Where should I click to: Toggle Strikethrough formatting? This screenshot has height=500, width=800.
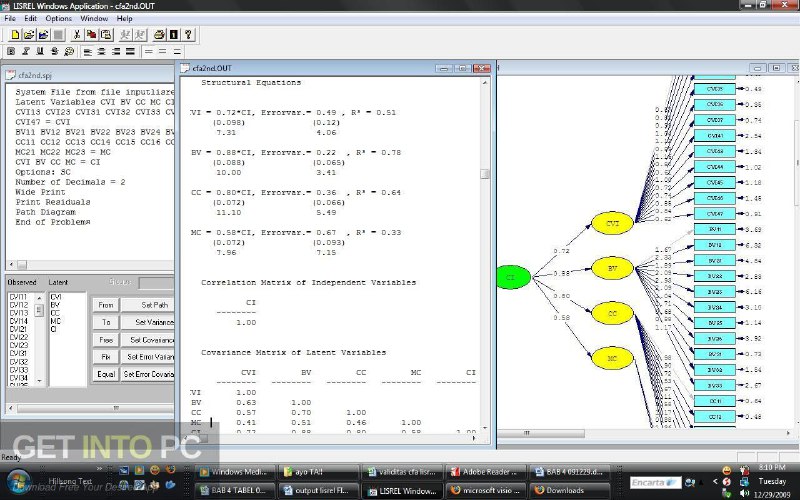(55, 52)
